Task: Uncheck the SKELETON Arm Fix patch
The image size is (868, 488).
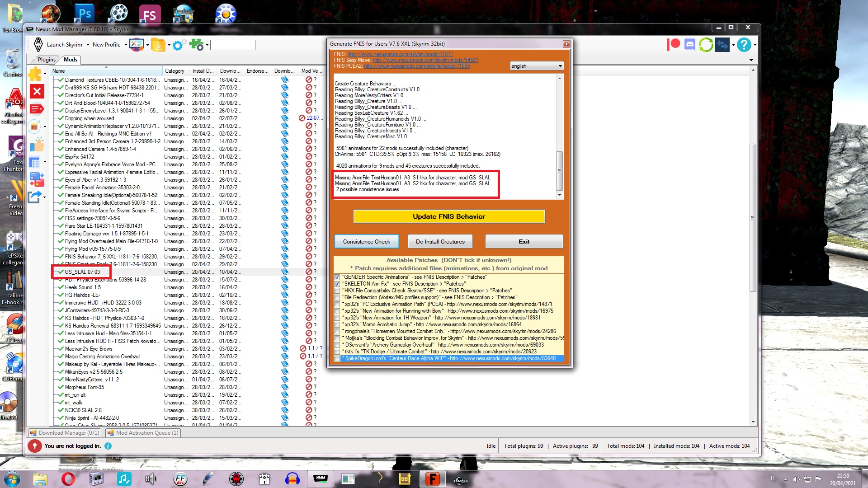Action: 337,284
